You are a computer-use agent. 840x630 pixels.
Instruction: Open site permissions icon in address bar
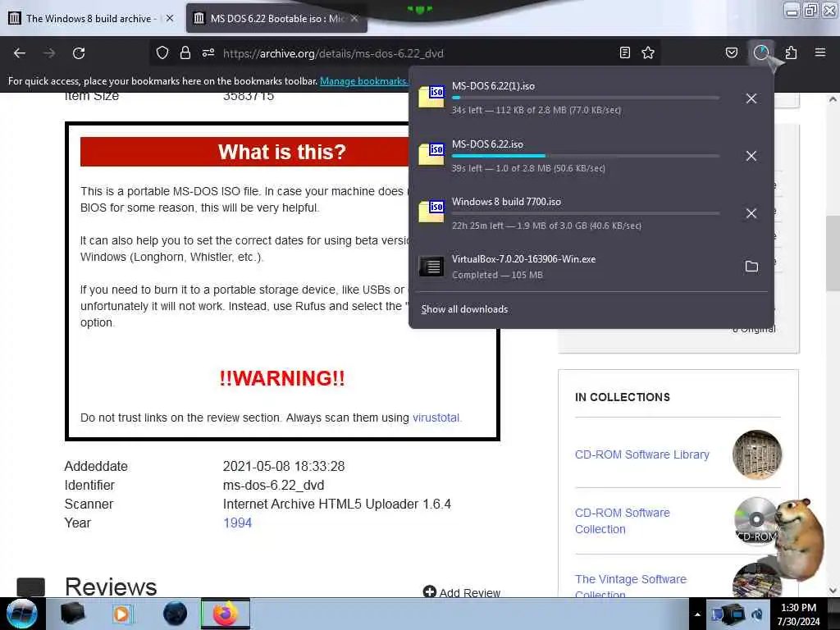coord(208,52)
